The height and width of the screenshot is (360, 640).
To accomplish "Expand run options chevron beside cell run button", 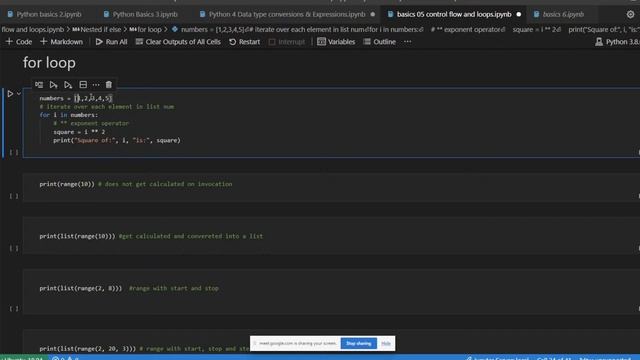I will 19,94.
